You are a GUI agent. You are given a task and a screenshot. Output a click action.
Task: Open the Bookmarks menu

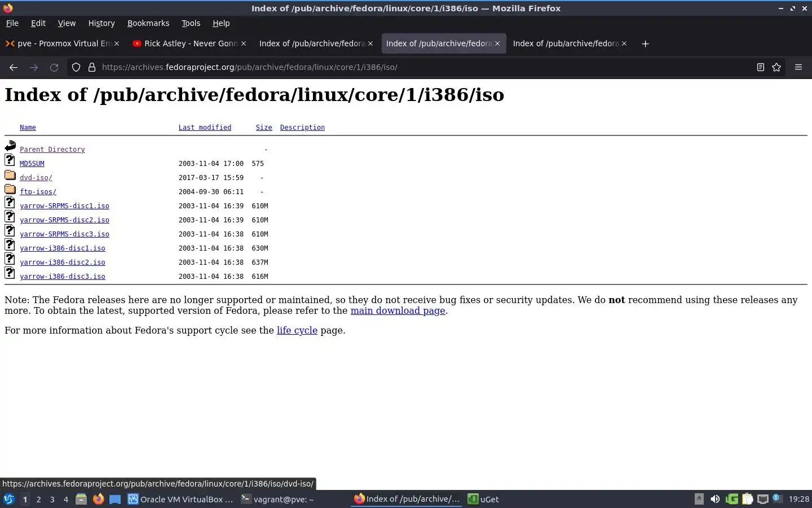click(x=148, y=23)
